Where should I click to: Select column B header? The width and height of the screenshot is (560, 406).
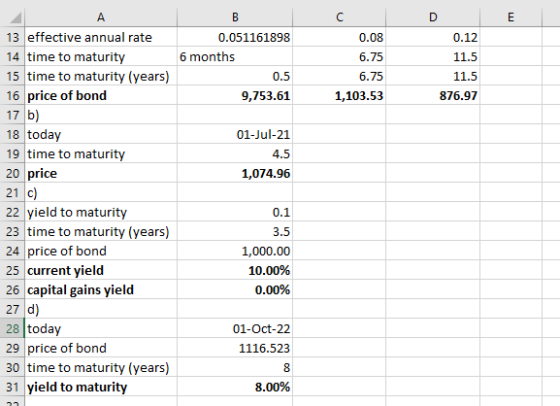click(235, 17)
